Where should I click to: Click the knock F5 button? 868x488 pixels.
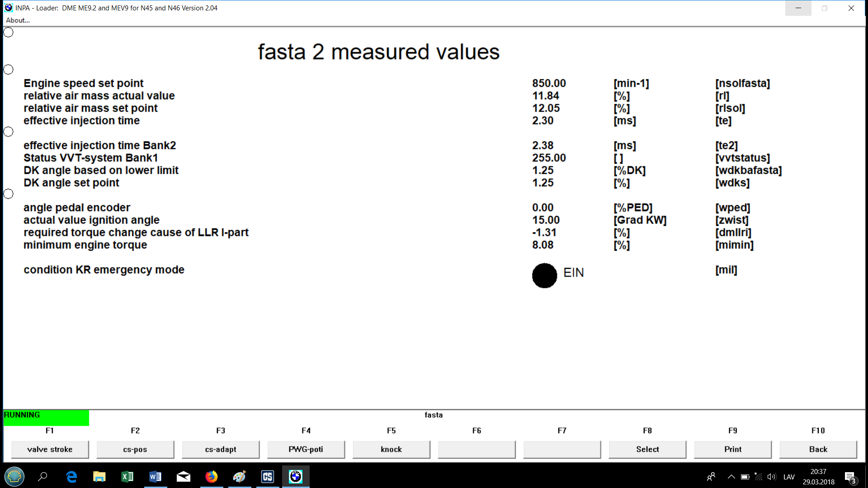click(x=391, y=449)
